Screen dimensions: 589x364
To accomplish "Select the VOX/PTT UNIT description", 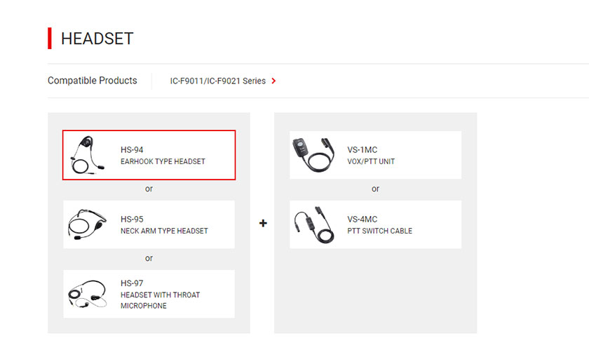I will tap(371, 161).
